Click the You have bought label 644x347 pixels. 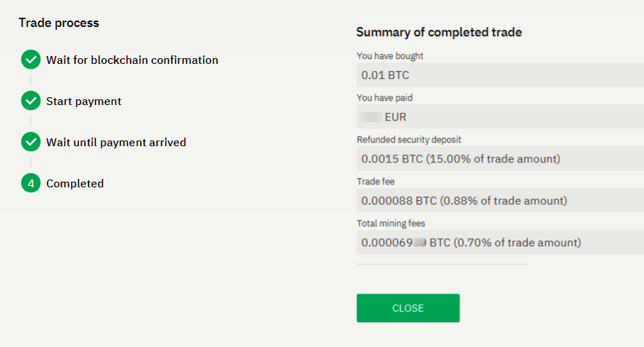[x=390, y=56]
